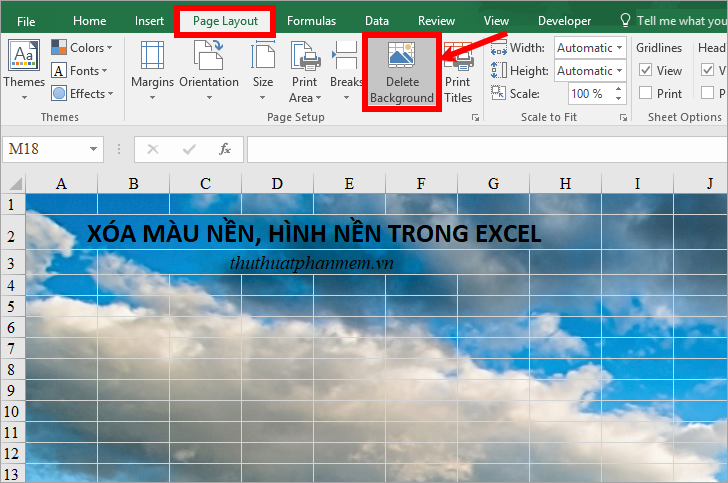Screen dimensions: 728x483
Task: Click the 'thuthuatphanmem.vn' cell text
Action: point(312,263)
